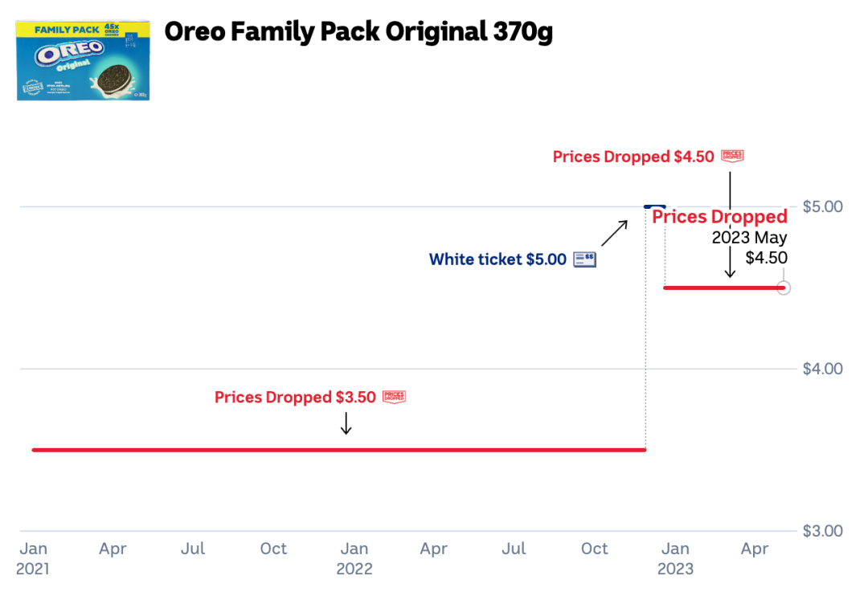Click the Prices Dropped $4.50 tag icon
This screenshot has width=868, height=596.
click(x=732, y=156)
